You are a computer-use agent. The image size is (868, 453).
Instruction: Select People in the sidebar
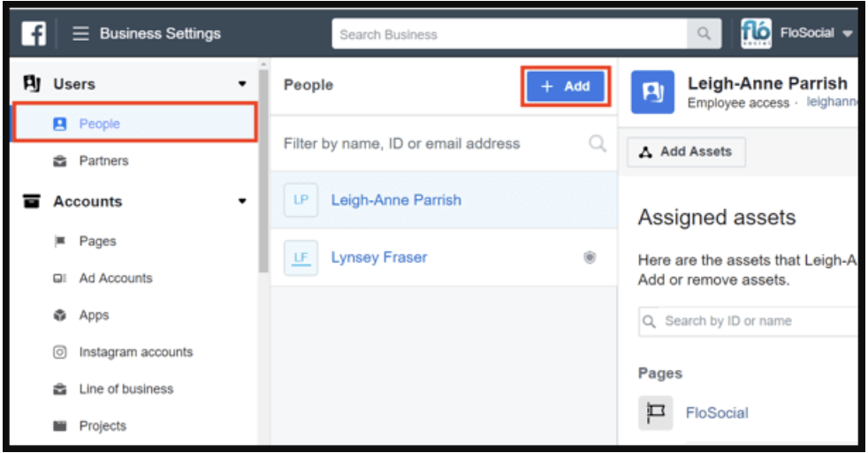99,124
